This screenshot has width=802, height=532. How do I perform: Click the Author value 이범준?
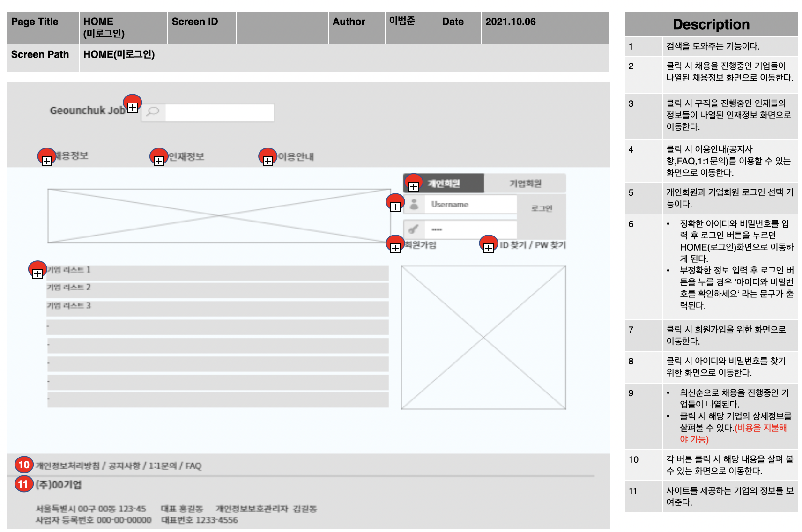[x=402, y=21]
